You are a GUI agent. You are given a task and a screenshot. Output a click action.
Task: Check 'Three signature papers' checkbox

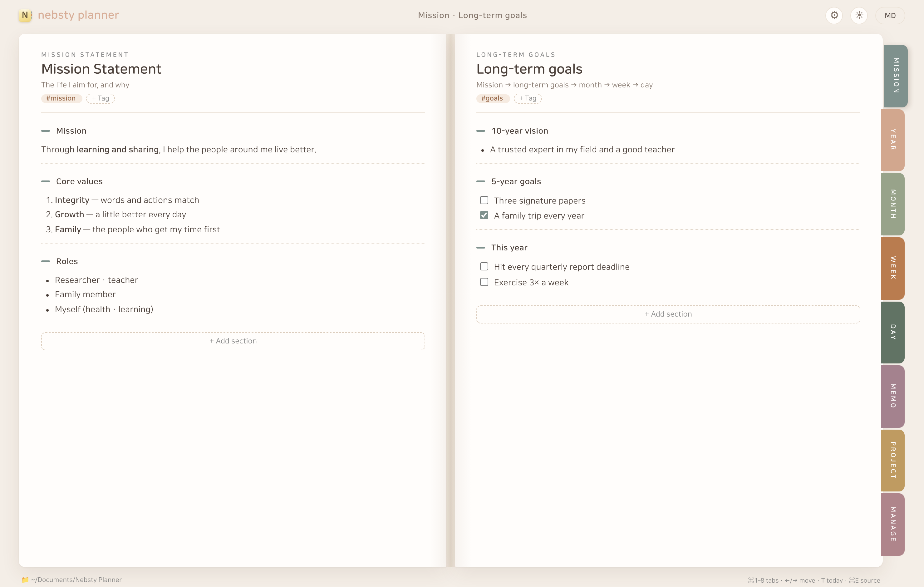click(484, 200)
